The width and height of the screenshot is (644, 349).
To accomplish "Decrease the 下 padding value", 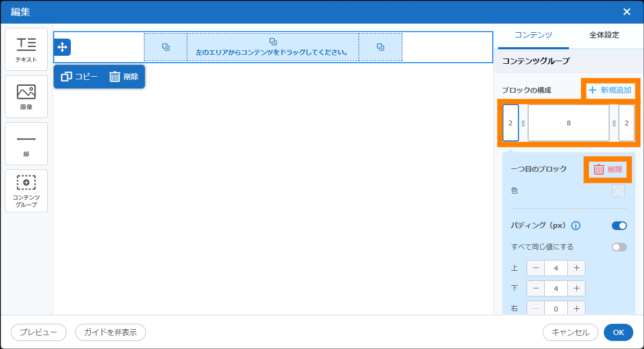I will pos(536,288).
